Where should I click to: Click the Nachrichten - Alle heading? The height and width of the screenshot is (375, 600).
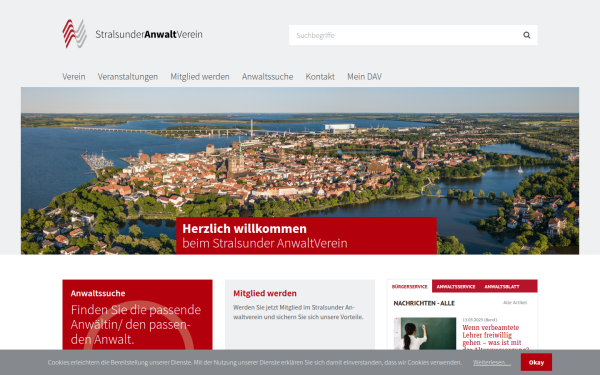click(424, 303)
